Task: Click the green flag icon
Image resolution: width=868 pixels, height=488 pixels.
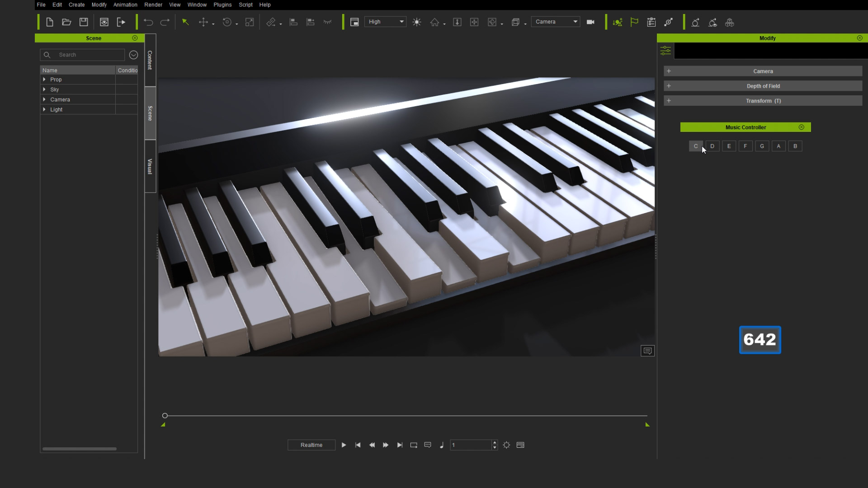Action: point(634,22)
